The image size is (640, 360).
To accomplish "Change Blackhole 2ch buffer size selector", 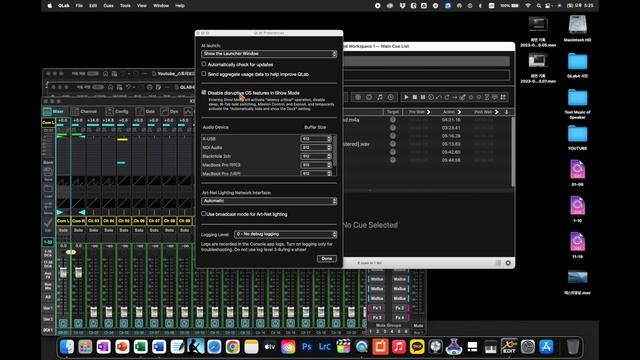I will pyautogui.click(x=316, y=156).
